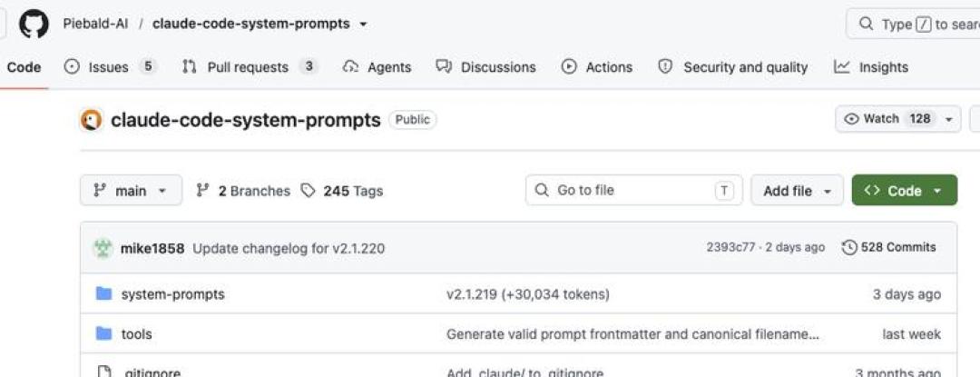The height and width of the screenshot is (377, 980).
Task: Open the Add file dropdown
Action: [797, 191]
